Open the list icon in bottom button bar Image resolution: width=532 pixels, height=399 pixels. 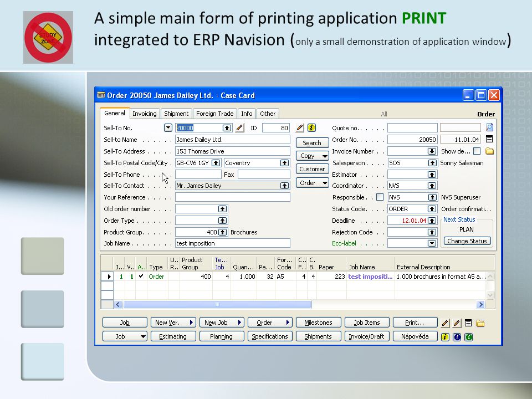[x=468, y=323]
